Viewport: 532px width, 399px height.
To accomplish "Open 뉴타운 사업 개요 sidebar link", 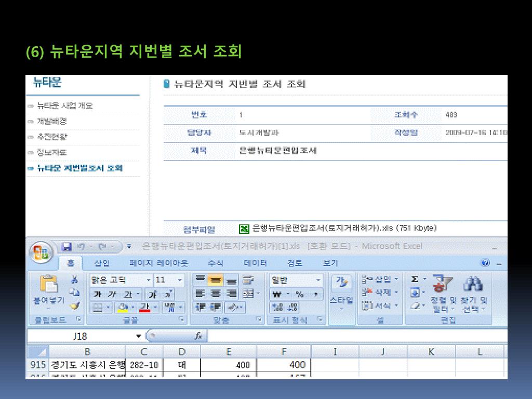I will click(x=64, y=106).
